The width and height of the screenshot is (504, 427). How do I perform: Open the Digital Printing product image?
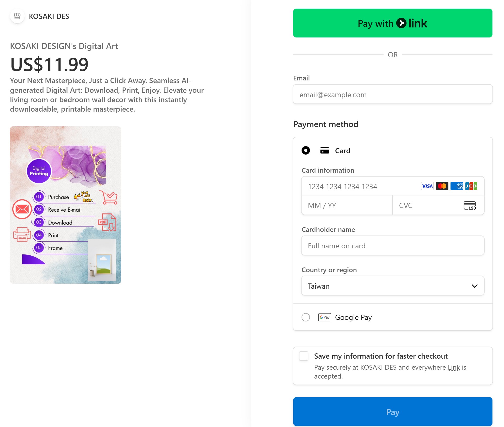[x=66, y=205]
